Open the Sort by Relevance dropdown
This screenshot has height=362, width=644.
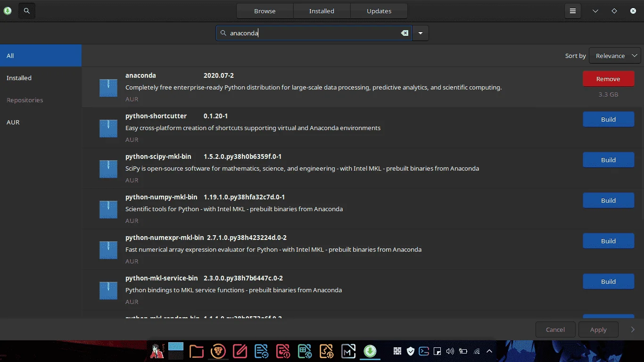click(x=615, y=56)
